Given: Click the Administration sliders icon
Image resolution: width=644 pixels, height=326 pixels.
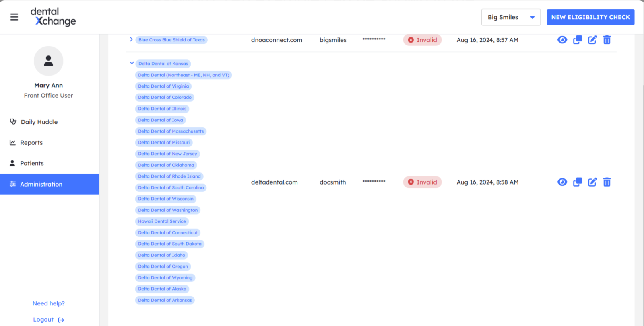Looking at the screenshot, I should point(12,184).
